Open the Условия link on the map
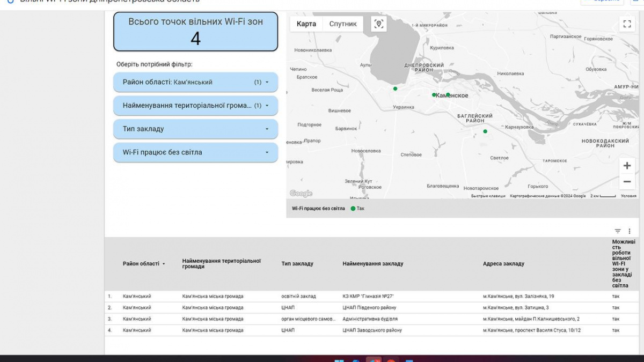The image size is (644, 362). (628, 196)
